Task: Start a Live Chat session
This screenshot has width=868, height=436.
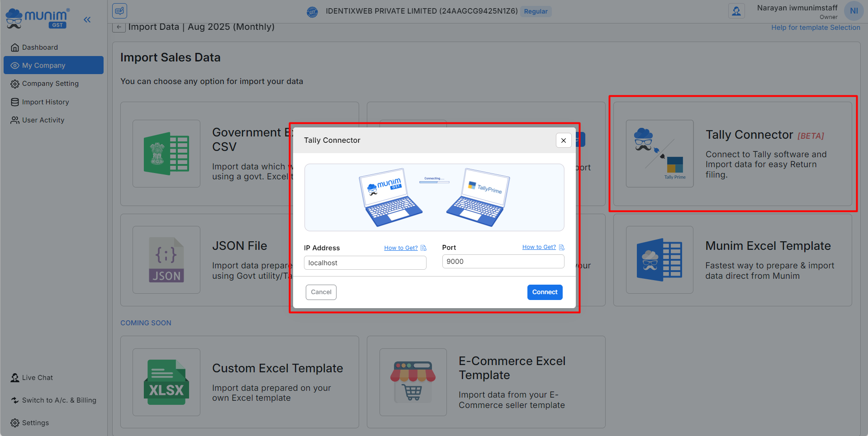Action: click(37, 378)
